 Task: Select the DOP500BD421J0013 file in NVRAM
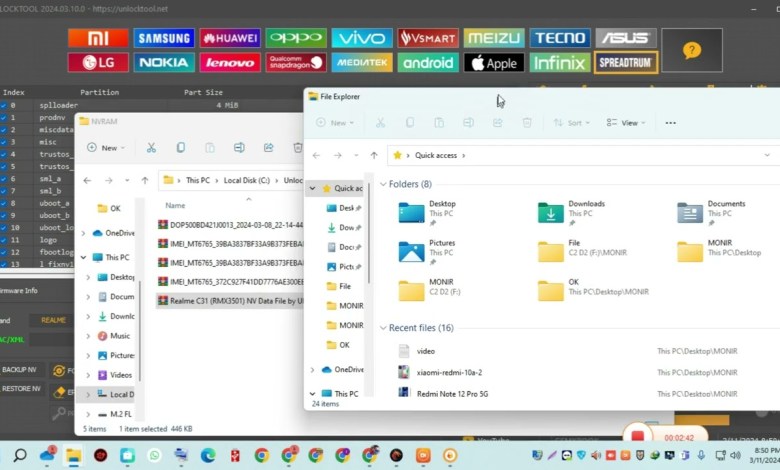(230, 225)
